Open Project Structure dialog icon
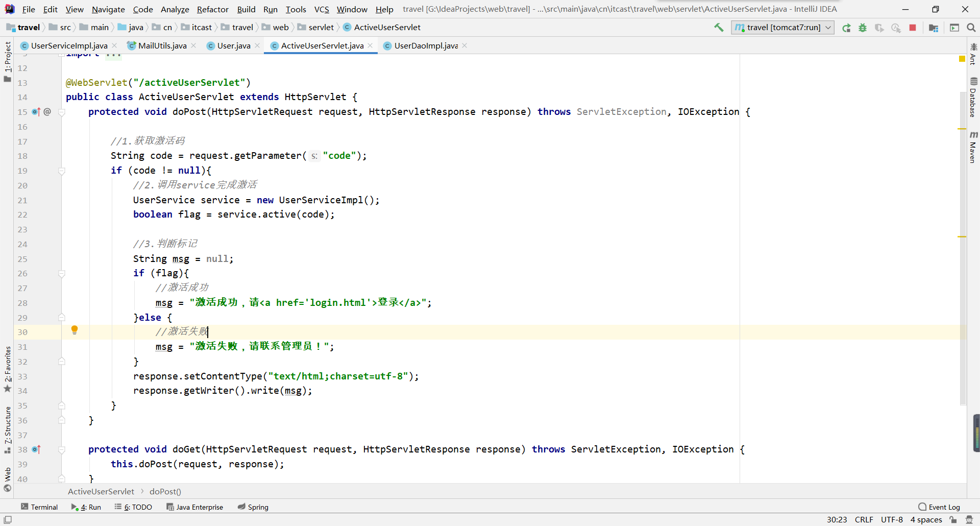 (x=934, y=28)
